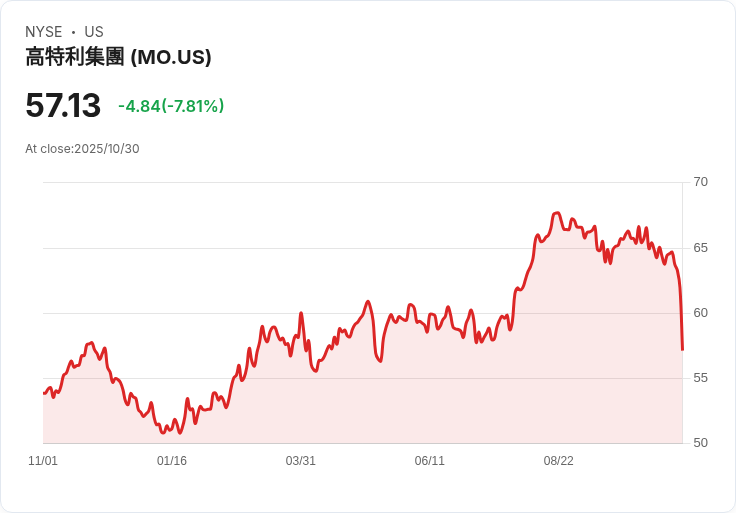Select the 11/01 date label on x-axis
The height and width of the screenshot is (513, 736).
tap(43, 461)
